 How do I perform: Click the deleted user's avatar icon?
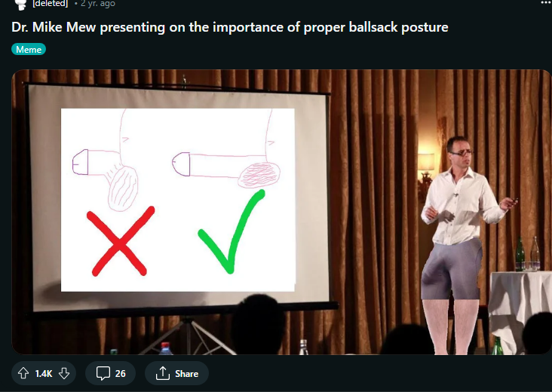pos(21,5)
